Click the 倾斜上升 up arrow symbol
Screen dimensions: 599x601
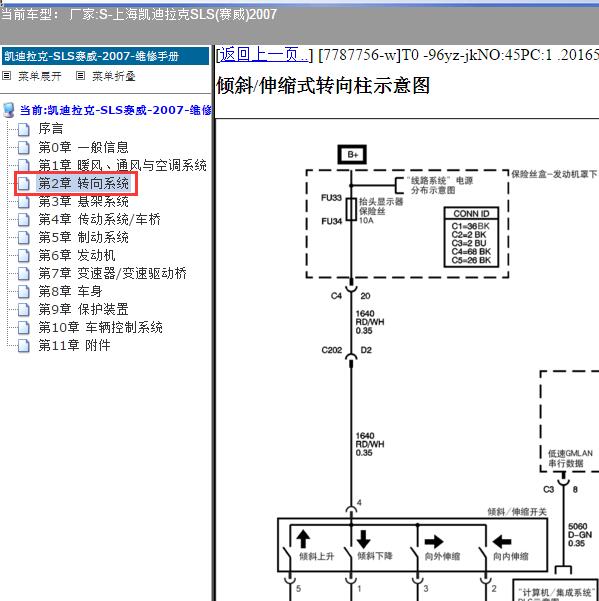click(303, 539)
